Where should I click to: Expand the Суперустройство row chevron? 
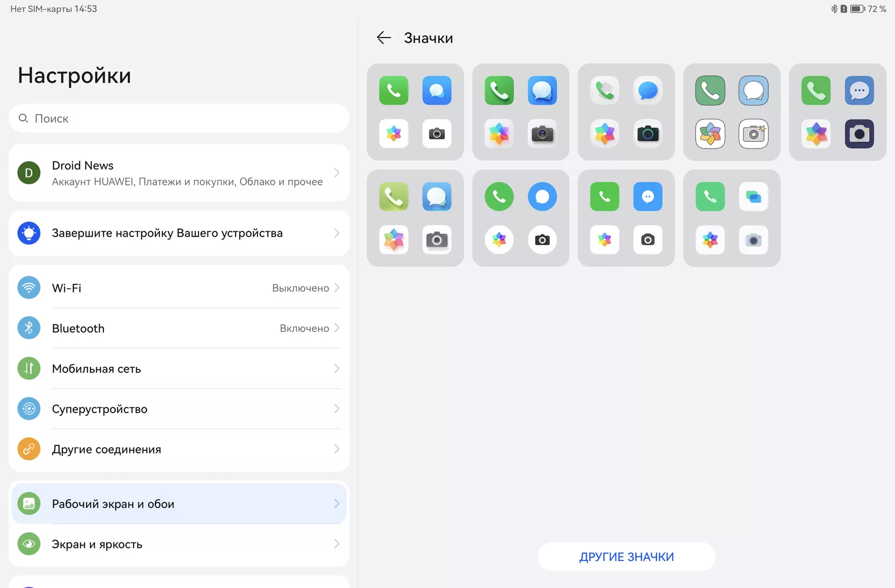(337, 409)
